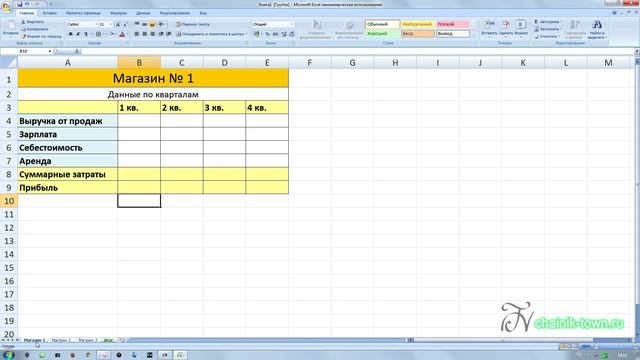
Task: Open Sort and Filter menu
Action: (575, 29)
